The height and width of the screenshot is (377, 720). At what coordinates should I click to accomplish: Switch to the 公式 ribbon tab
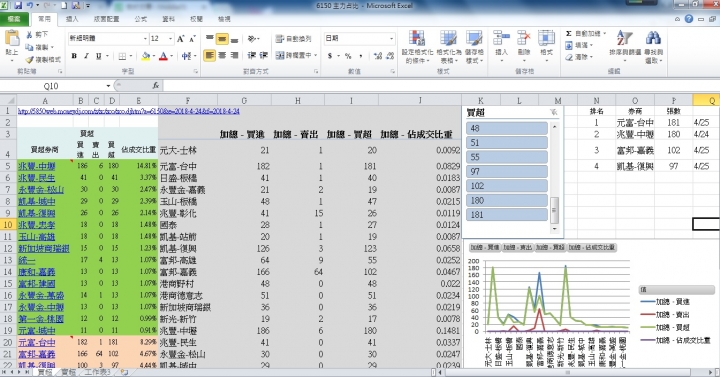coord(141,19)
